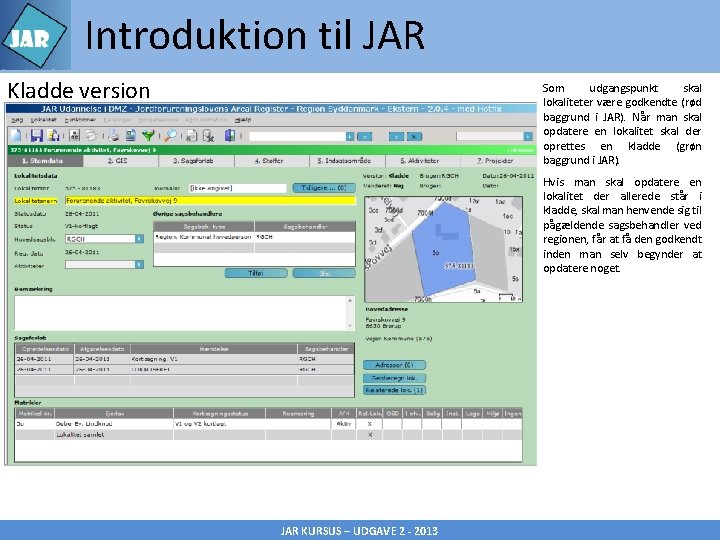Select the matrikel row with V1 og V2 kortlagt
This screenshot has height=540, width=720.
point(269,424)
